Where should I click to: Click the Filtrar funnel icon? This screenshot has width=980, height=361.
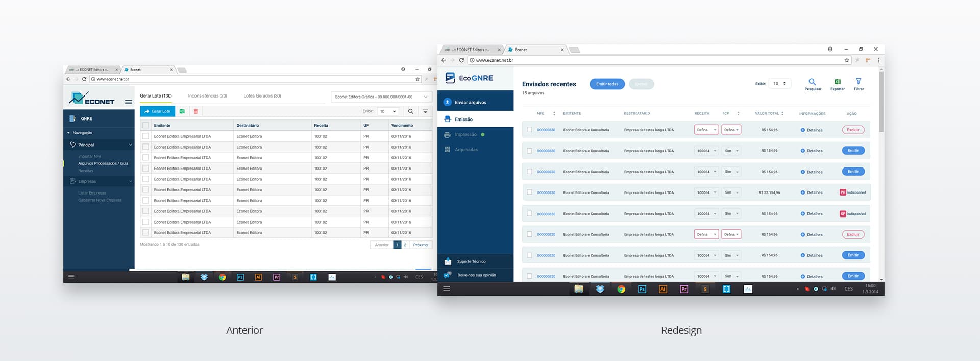coord(859,81)
